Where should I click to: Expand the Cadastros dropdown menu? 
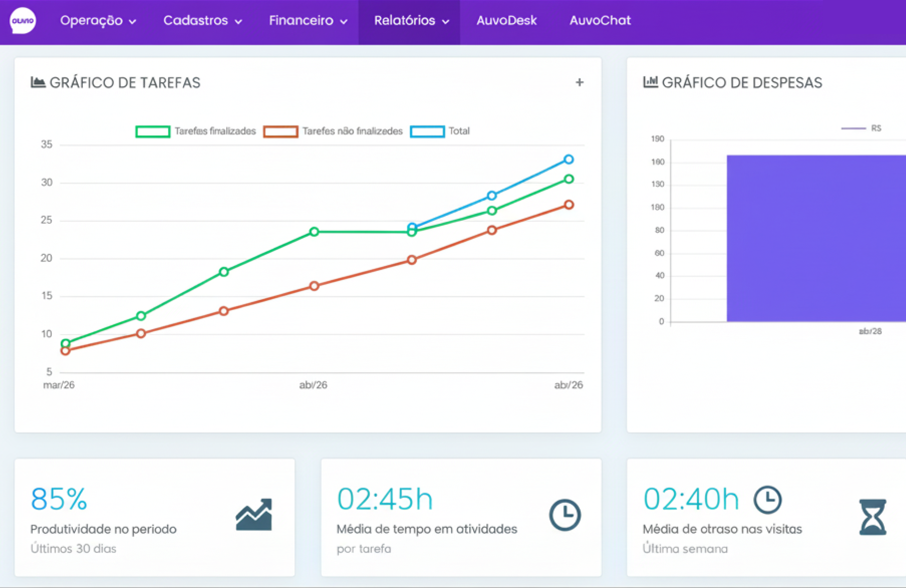point(203,21)
